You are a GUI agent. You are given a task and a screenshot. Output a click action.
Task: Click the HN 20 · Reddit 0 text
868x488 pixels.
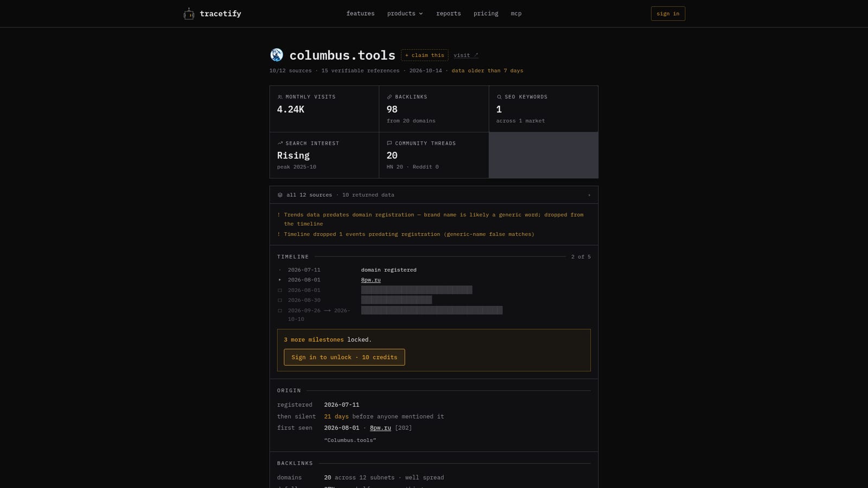pyautogui.click(x=412, y=167)
